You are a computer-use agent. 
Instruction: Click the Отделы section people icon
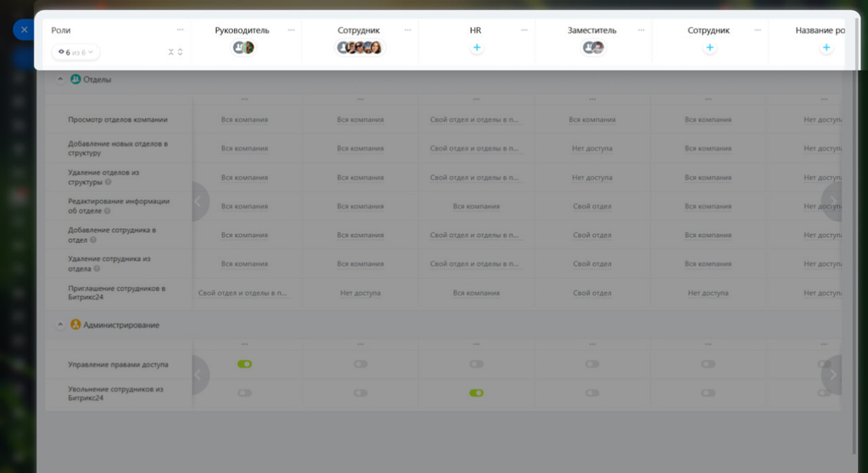point(75,79)
